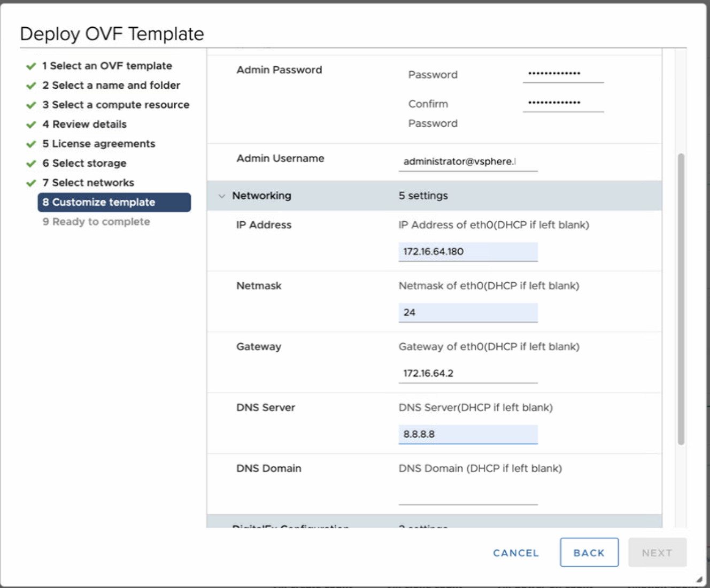
Task: Click the Cancel button
Action: coord(515,553)
